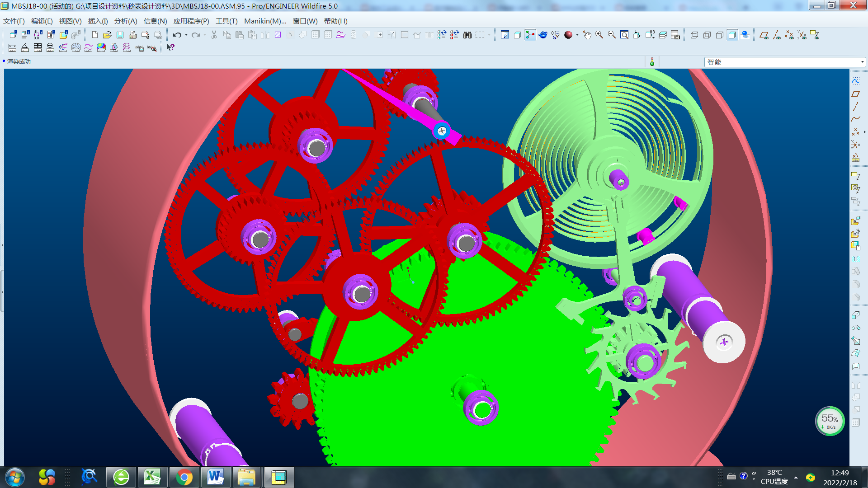
Task: Click the teapot render window icon
Action: (543, 35)
